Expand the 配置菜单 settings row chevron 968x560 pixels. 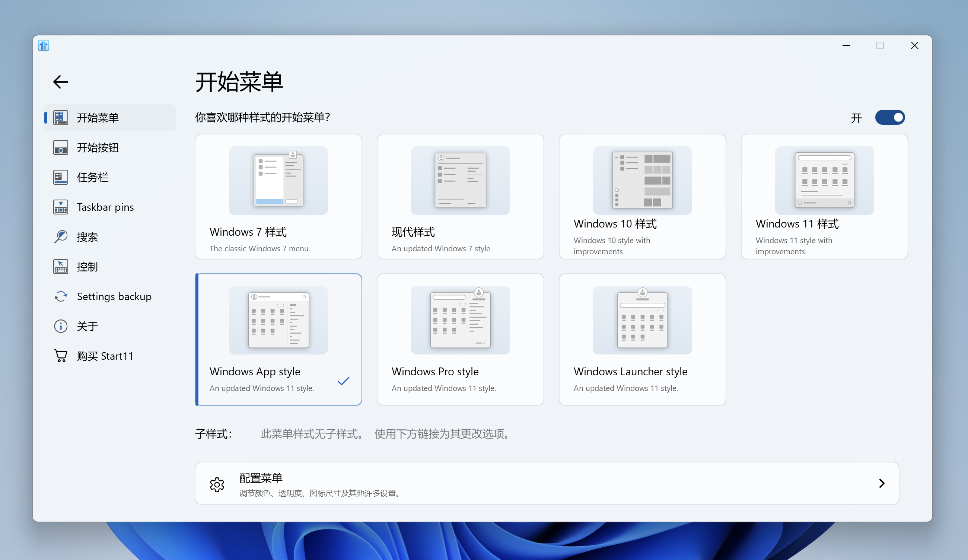[882, 484]
